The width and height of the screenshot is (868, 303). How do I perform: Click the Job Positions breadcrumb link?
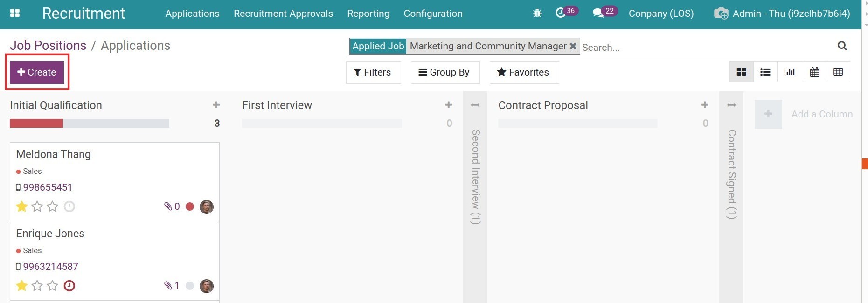48,45
